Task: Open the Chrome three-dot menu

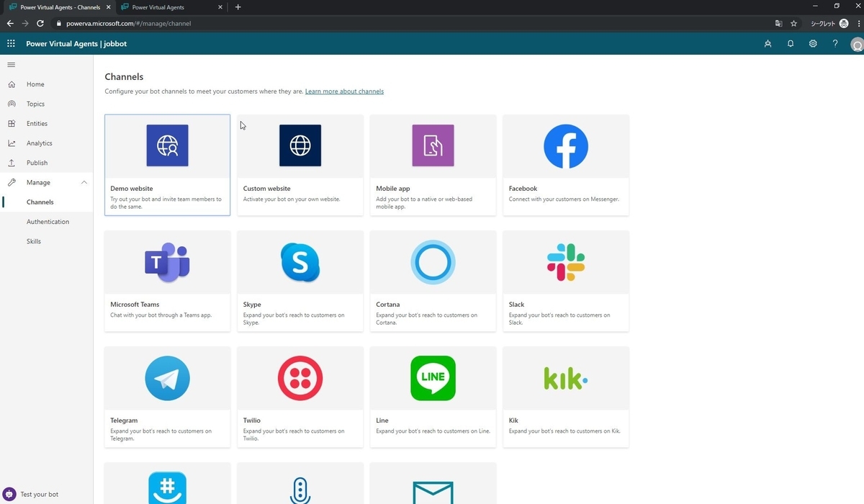Action: click(859, 23)
